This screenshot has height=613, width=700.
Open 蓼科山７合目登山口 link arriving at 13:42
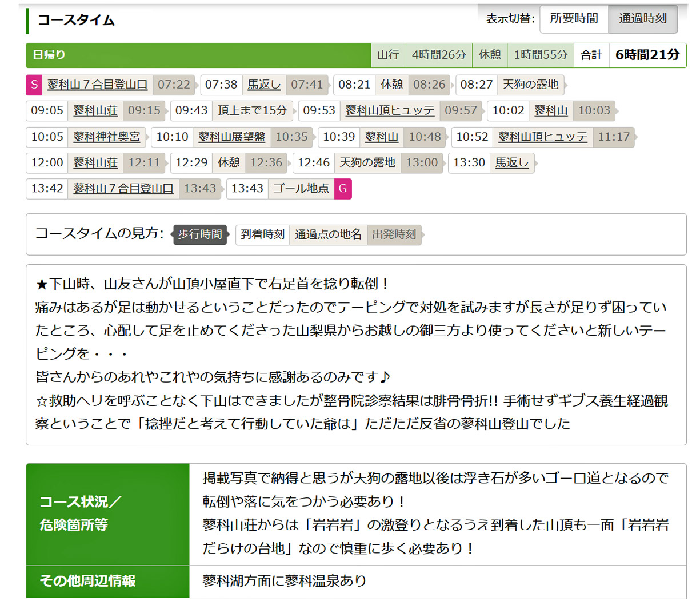[123, 189]
